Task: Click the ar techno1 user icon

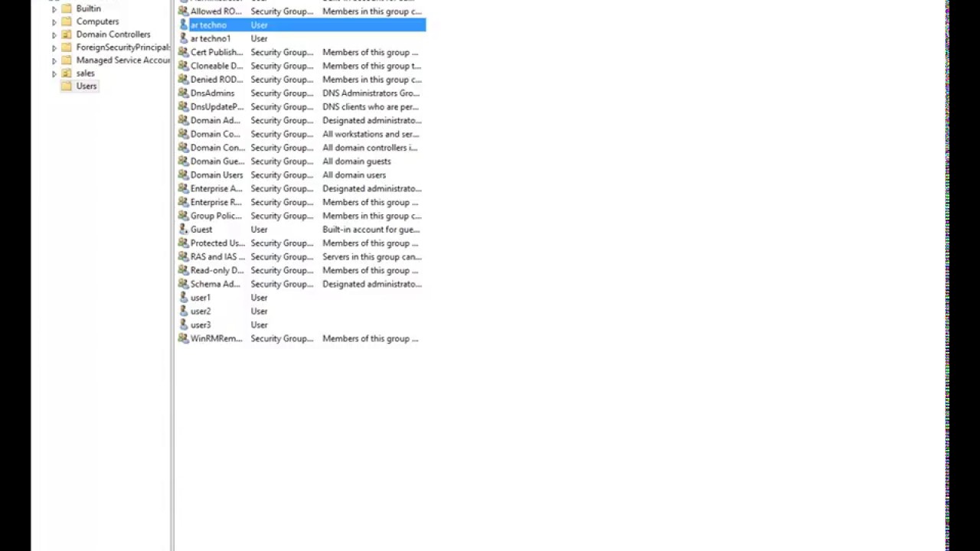Action: (183, 38)
